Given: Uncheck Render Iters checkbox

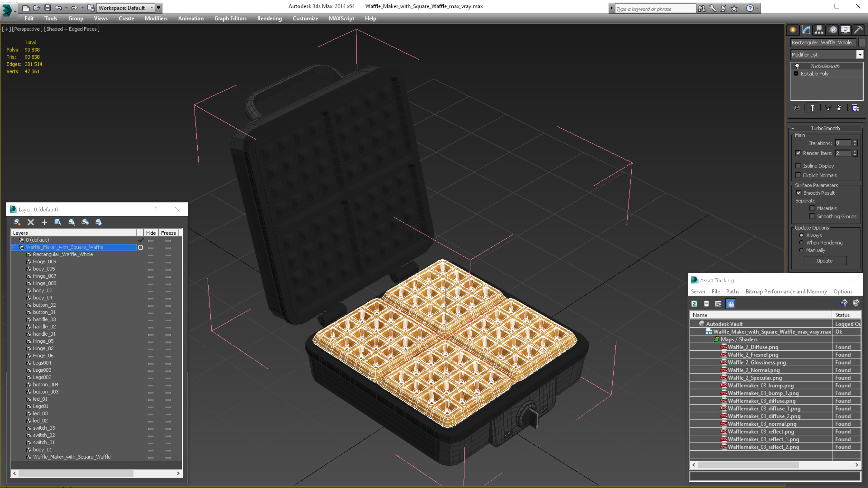Looking at the screenshot, I should 798,153.
